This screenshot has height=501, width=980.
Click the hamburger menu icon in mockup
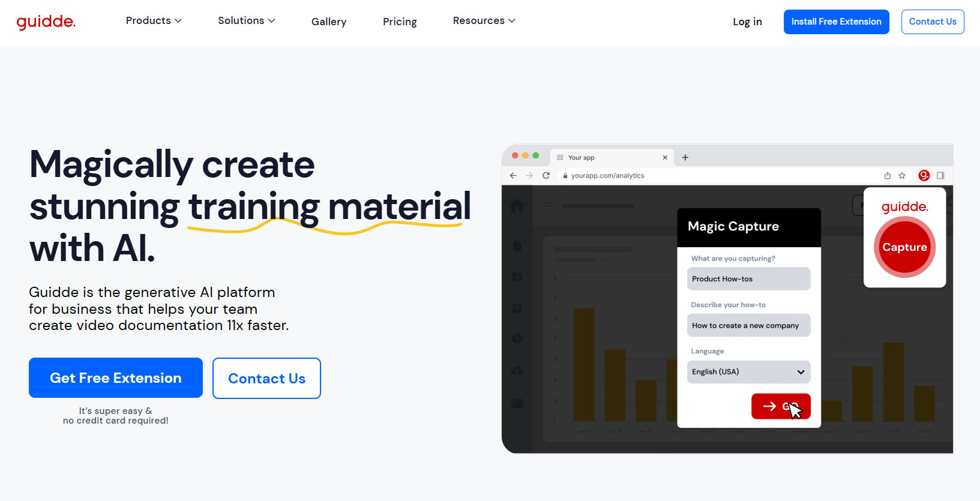pos(547,206)
